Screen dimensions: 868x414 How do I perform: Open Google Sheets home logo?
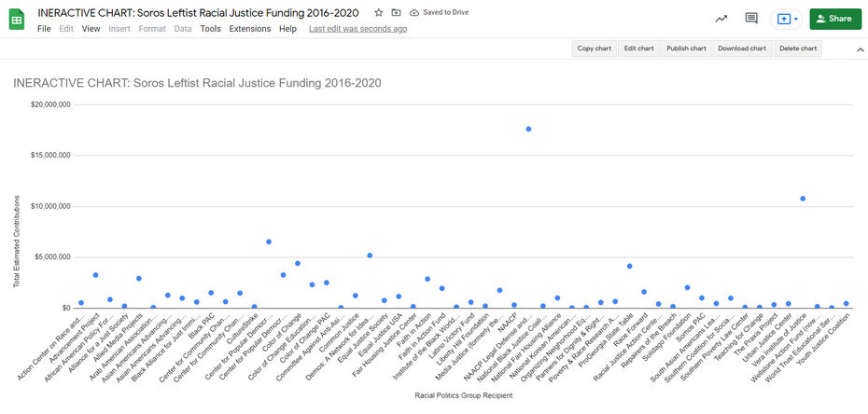[17, 20]
